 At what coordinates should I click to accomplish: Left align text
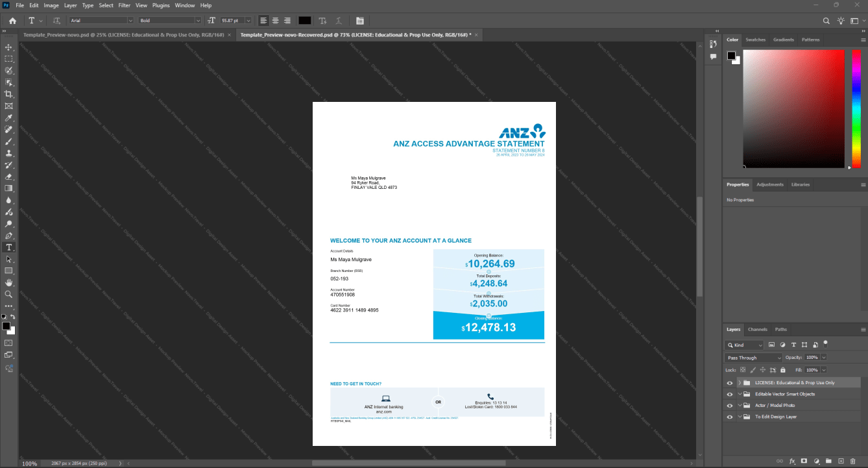point(263,21)
